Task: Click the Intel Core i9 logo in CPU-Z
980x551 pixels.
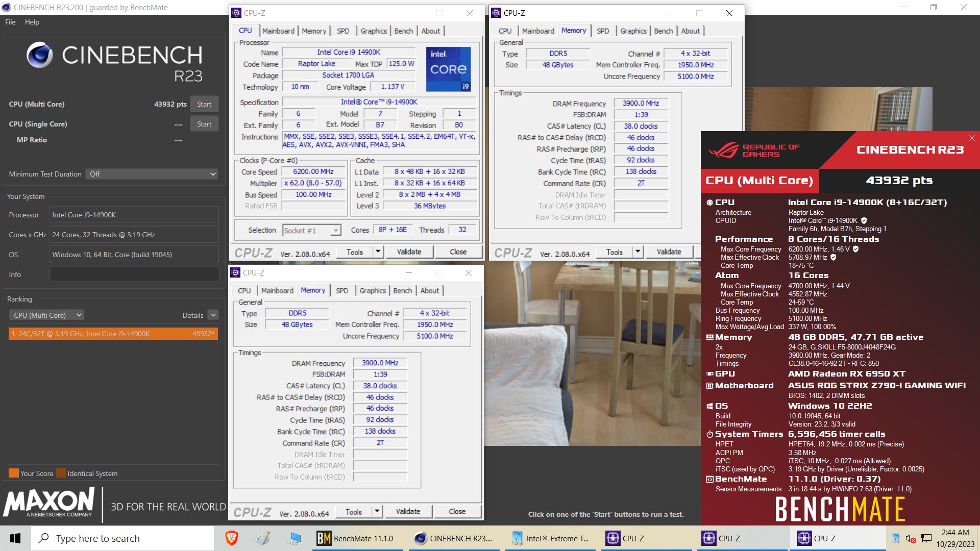Action: 448,69
